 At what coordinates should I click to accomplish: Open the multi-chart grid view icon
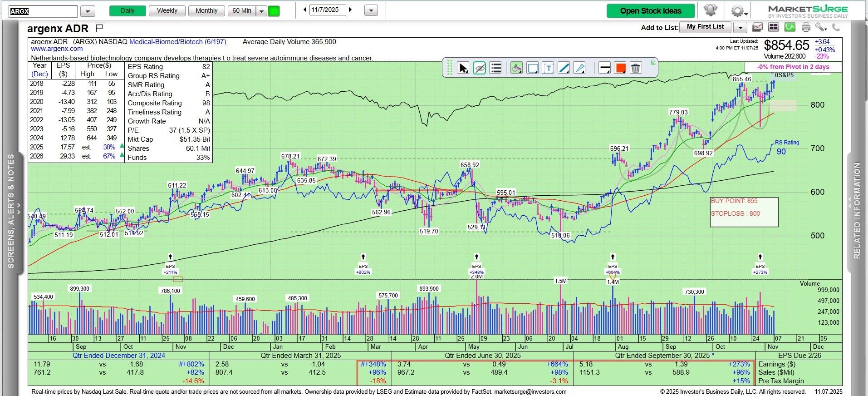point(773,28)
